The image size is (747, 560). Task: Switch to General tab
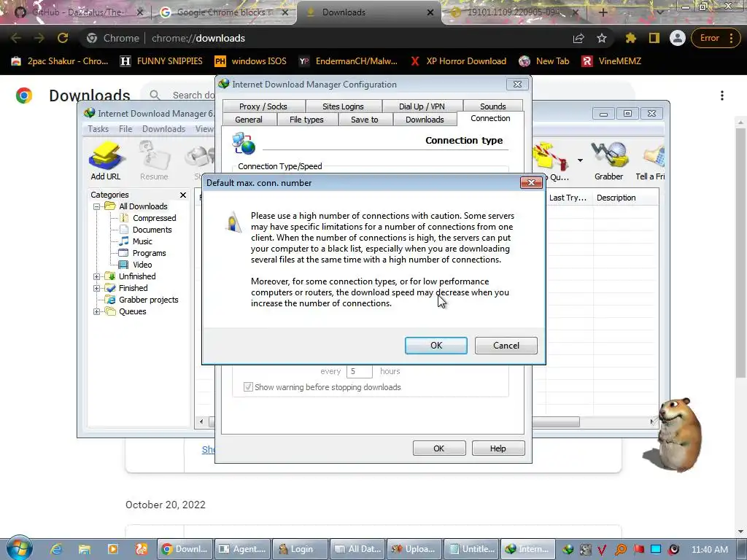pos(249,120)
